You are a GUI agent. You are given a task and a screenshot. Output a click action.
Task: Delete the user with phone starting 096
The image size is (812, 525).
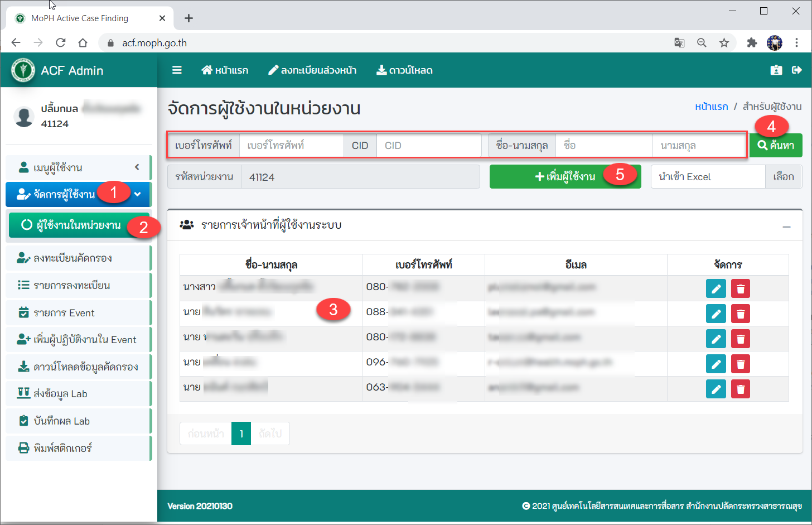pos(740,364)
